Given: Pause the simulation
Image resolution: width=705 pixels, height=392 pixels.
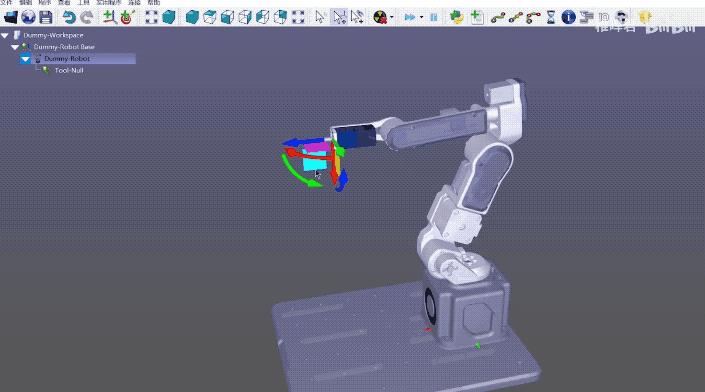Looking at the screenshot, I should tap(433, 18).
